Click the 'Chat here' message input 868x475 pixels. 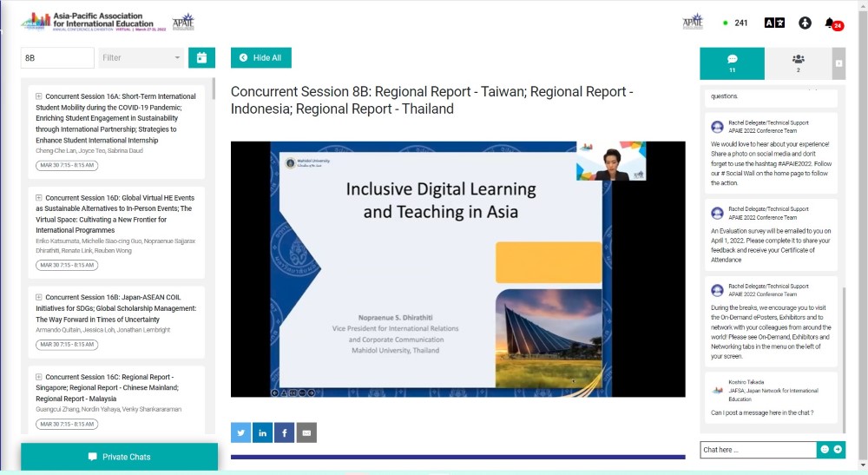click(x=758, y=450)
